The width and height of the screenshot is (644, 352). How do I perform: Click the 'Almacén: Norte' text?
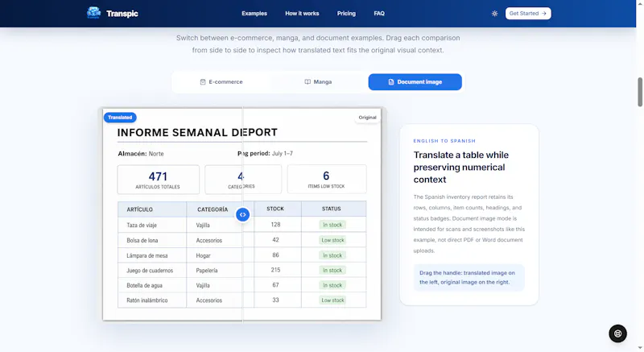[x=141, y=154]
